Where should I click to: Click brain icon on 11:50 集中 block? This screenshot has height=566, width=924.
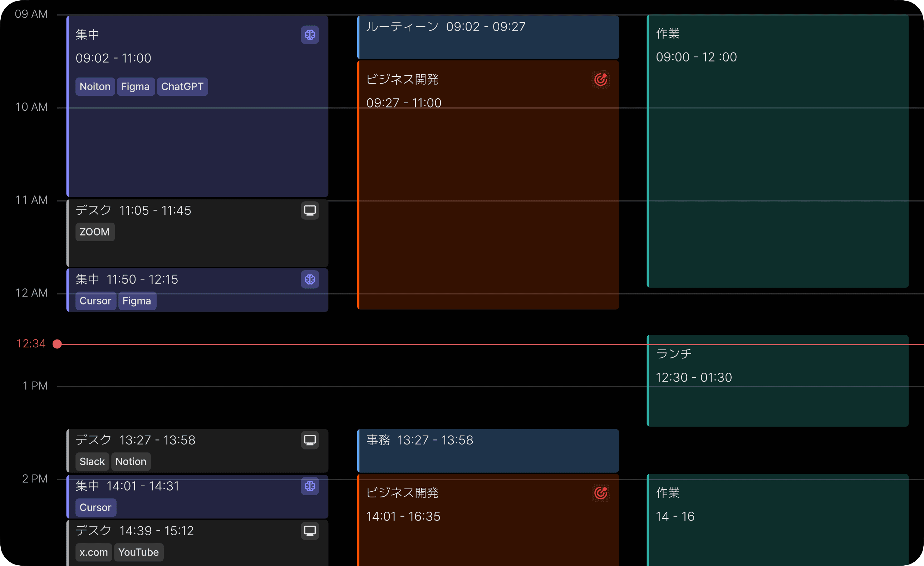pos(310,280)
